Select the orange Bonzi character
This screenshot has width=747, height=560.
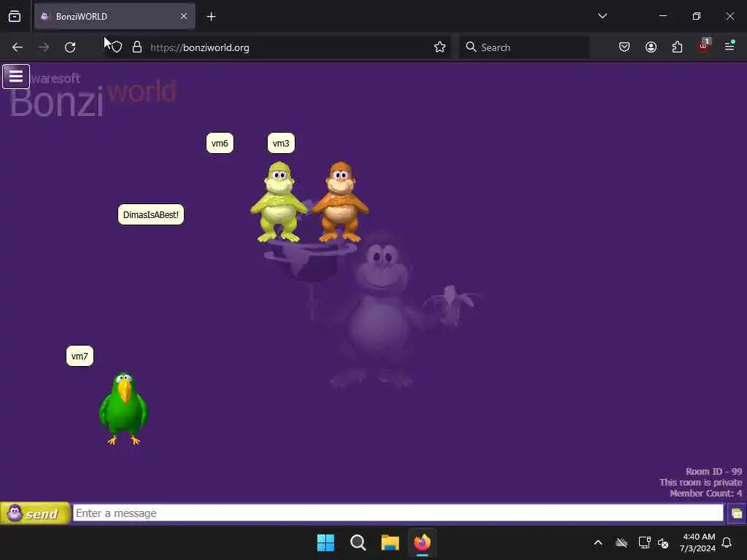point(340,202)
